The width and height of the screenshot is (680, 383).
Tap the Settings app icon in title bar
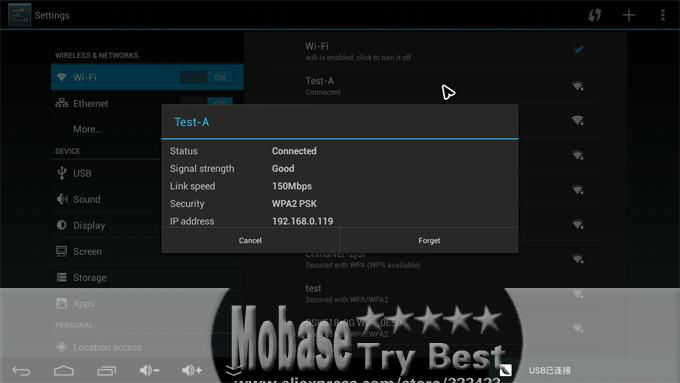coord(20,15)
